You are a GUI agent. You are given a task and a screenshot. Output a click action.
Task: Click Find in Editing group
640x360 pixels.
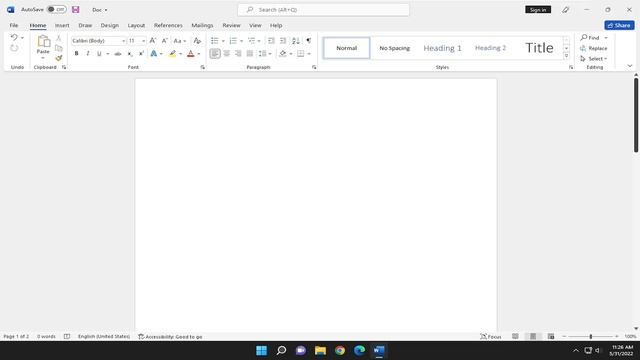click(590, 38)
